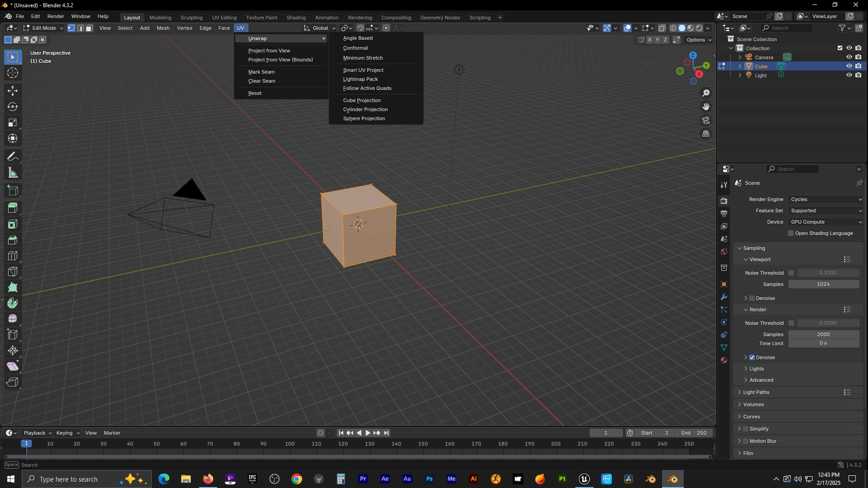Click the Render Samples value field
Viewport: 868px width, 488px height.
(823, 334)
